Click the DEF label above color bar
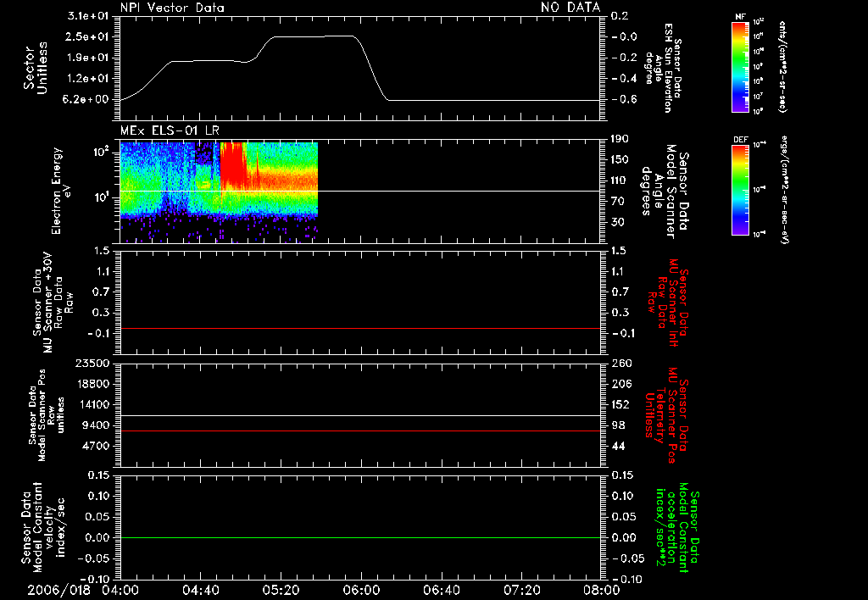The image size is (868, 600). pos(741,140)
